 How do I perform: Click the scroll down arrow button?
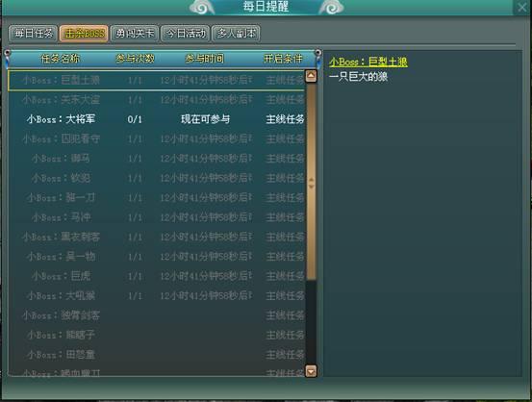pyautogui.click(x=311, y=371)
